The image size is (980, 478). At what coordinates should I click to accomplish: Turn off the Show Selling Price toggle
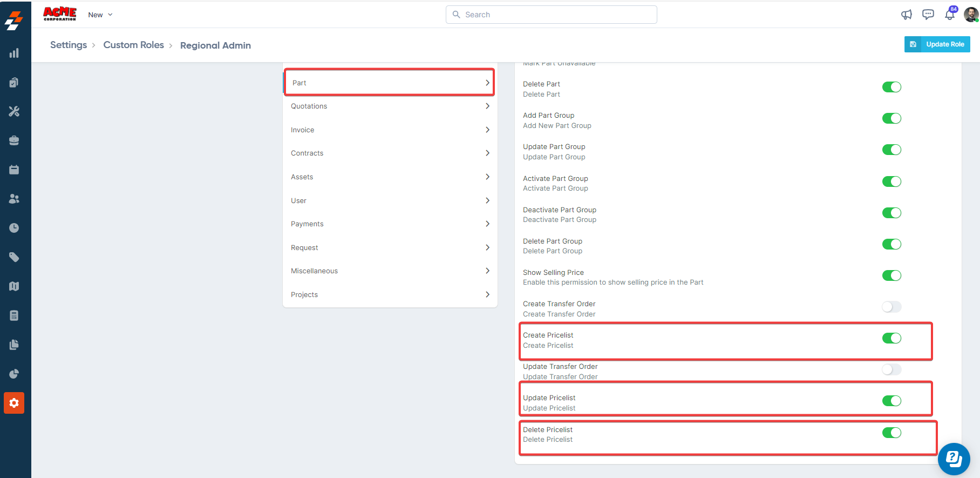(891, 275)
